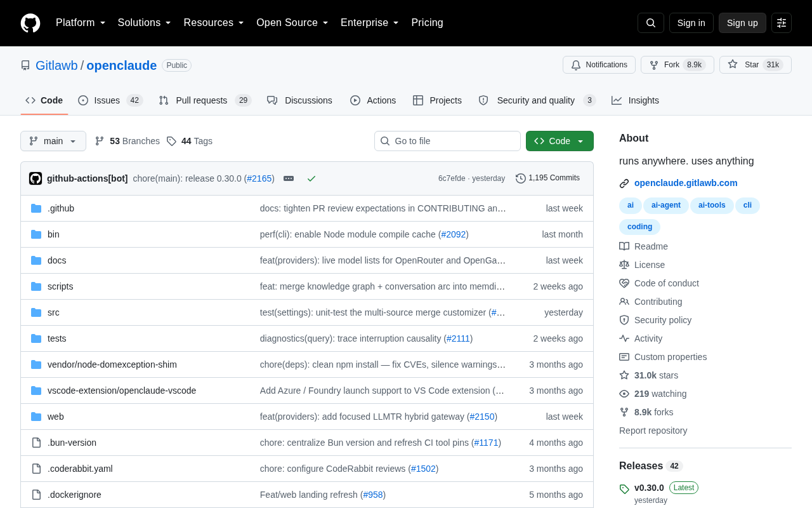
Task: Click the Go to file search field
Action: tap(447, 141)
